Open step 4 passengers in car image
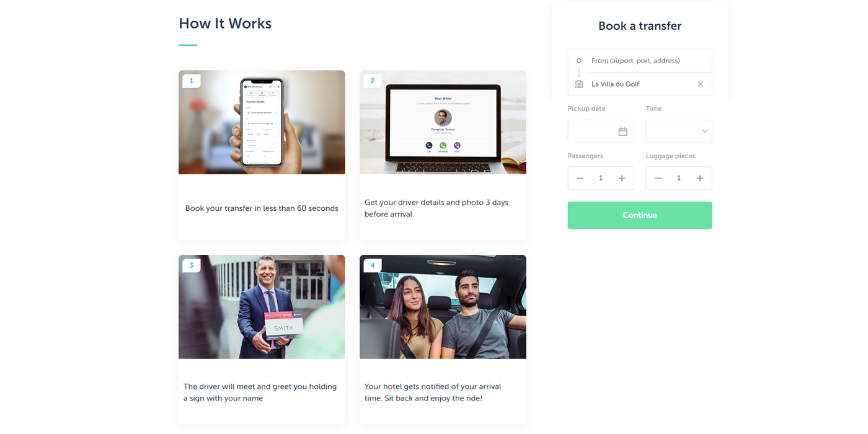This screenshot has width=868, height=434. point(443,307)
